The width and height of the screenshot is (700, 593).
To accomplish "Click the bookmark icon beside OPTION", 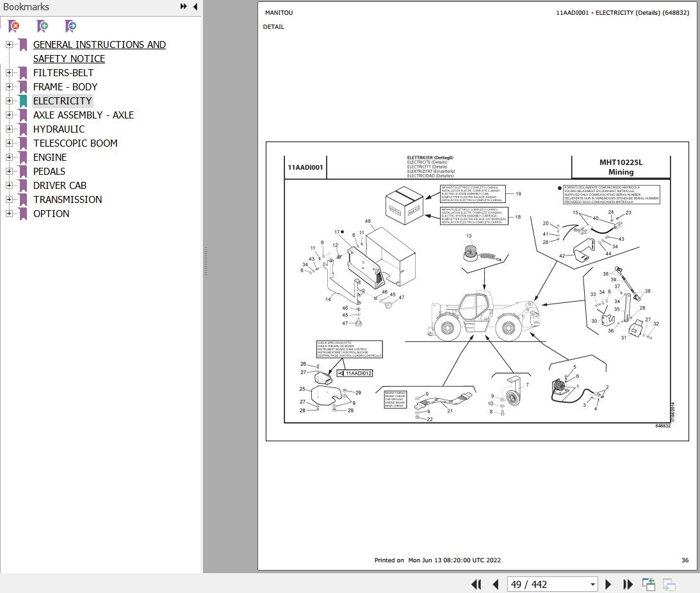I will pos(23,213).
